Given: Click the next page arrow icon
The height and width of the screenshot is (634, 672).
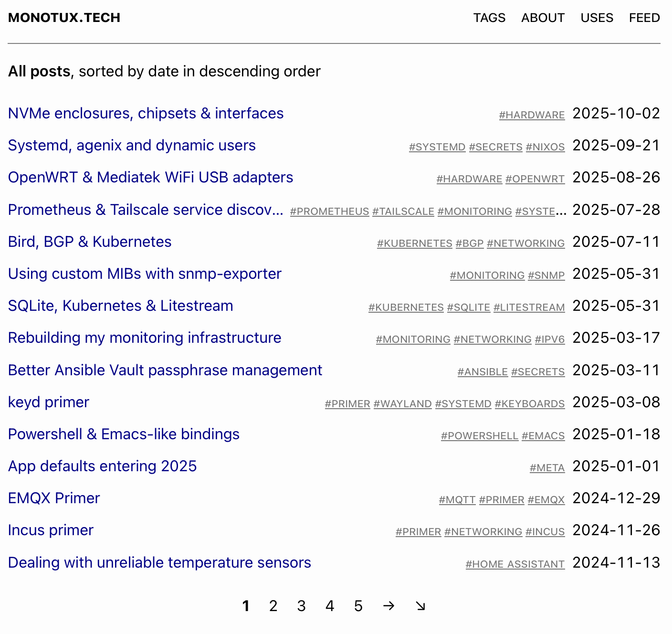Looking at the screenshot, I should point(388,606).
